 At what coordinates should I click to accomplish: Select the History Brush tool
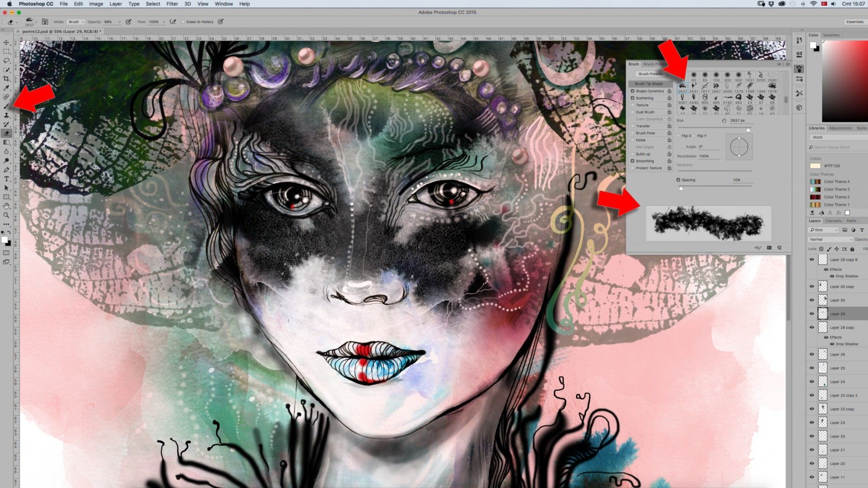(6, 124)
